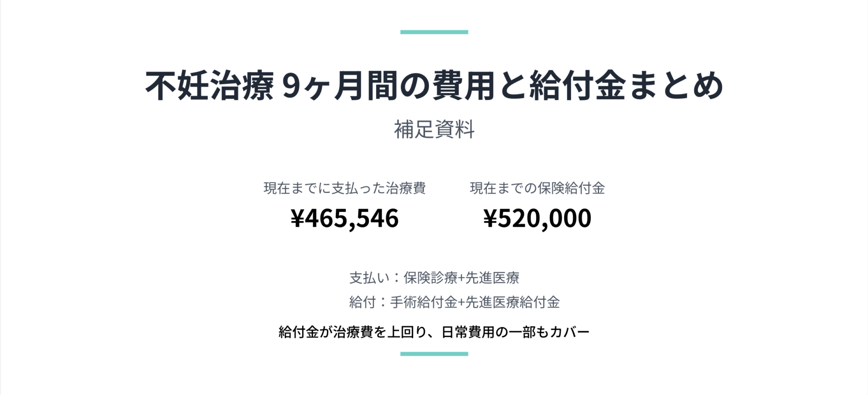Click the 支払い：保険診療+先進医療 line

[x=434, y=278]
